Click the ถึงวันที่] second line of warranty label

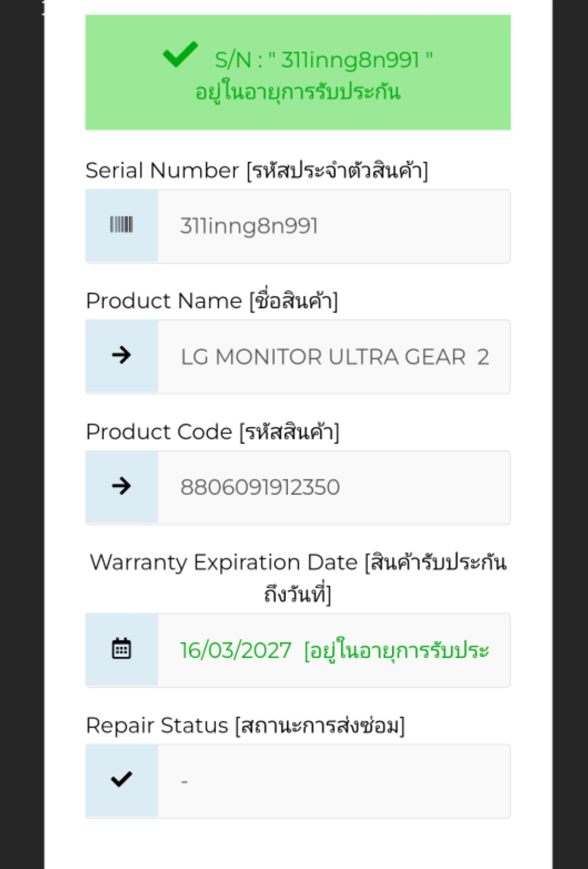click(297, 594)
